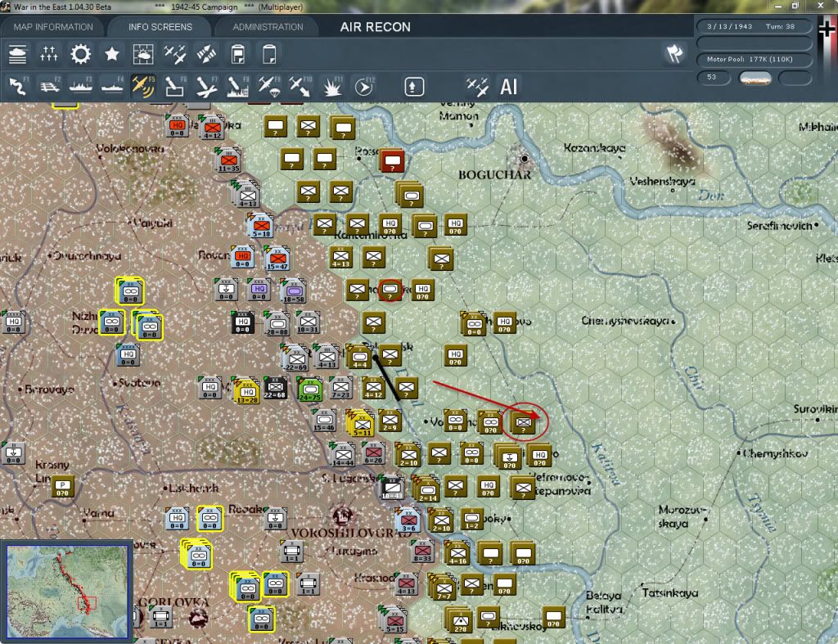
Task: Click the GORLOVKA city label
Action: click(173, 602)
